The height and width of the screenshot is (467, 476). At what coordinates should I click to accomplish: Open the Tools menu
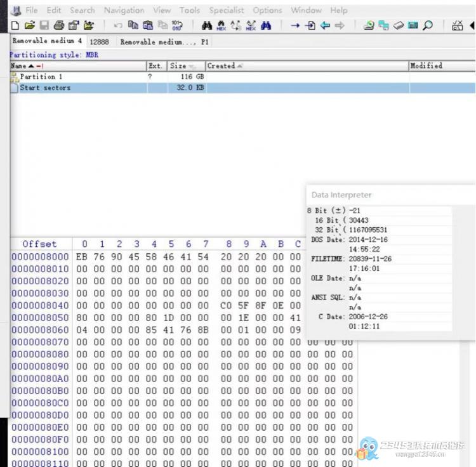[x=189, y=10]
